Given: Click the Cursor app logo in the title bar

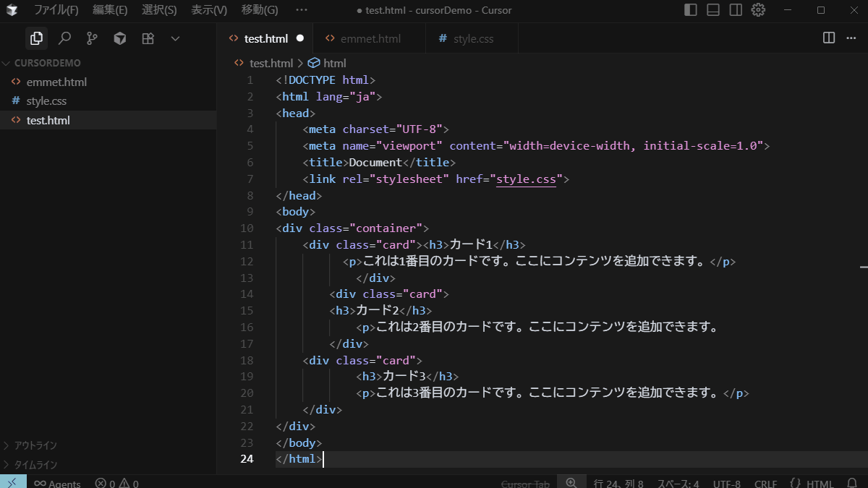Looking at the screenshot, I should point(12,10).
